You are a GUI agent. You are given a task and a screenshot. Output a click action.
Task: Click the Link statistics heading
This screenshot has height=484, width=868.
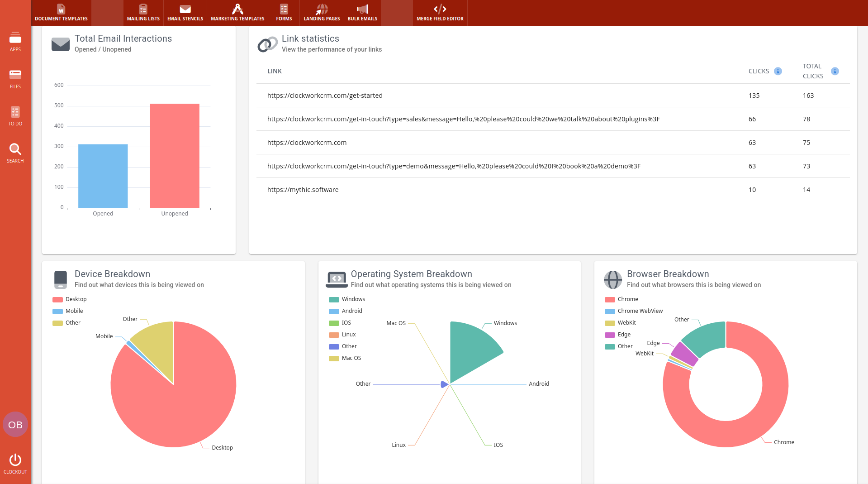[x=310, y=38]
